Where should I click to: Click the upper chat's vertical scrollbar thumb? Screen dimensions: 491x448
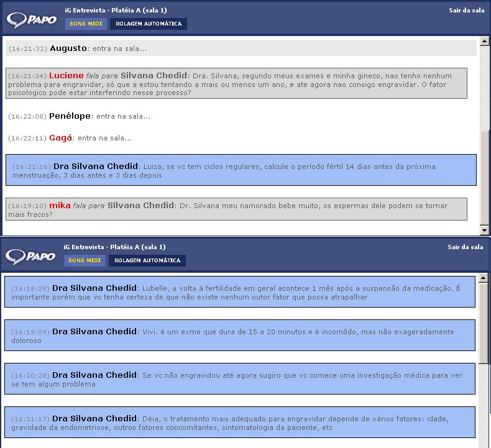coord(485,177)
